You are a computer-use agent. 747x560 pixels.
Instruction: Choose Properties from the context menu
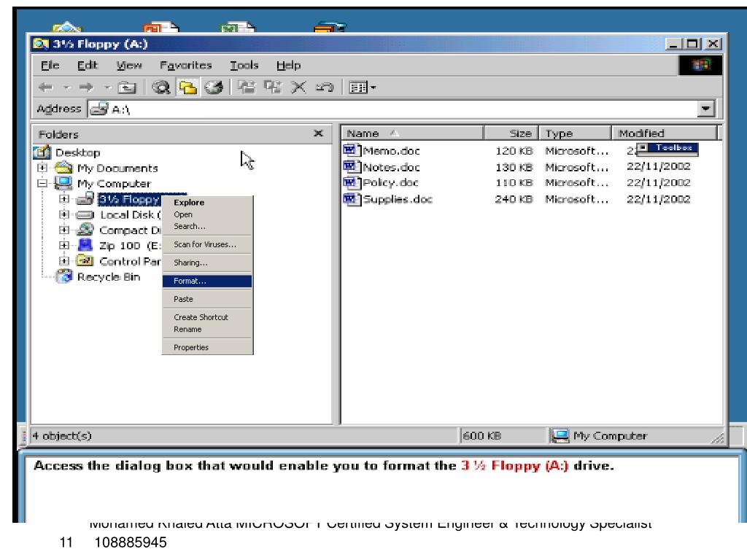click(207, 348)
